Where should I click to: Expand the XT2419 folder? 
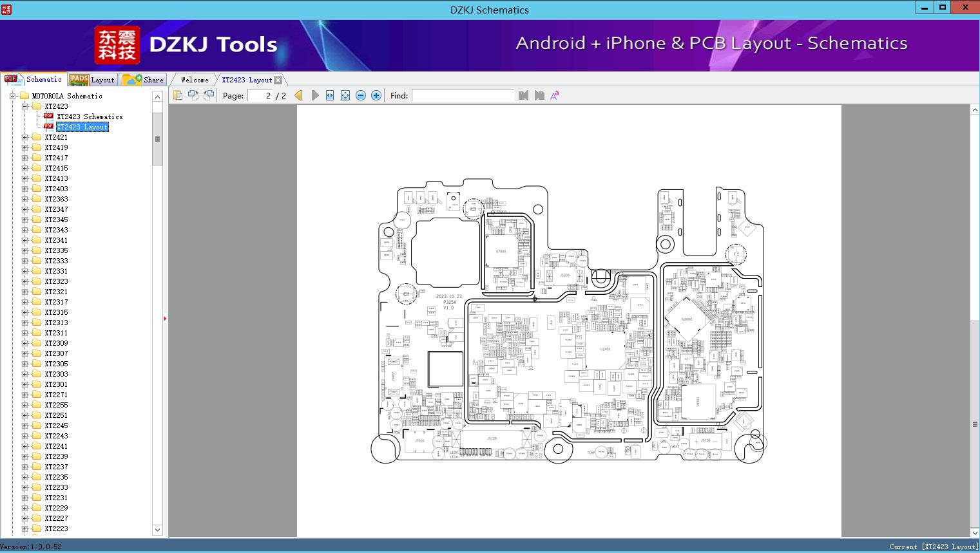(x=24, y=147)
